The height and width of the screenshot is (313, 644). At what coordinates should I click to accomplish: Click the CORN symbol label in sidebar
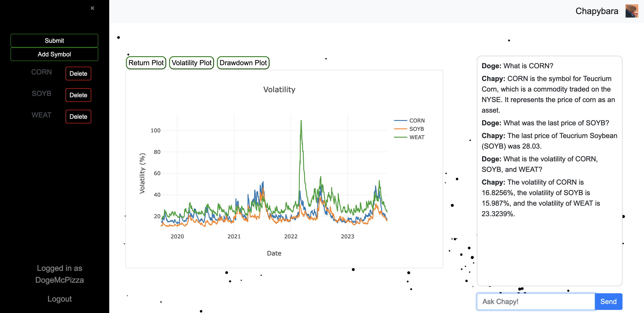click(x=41, y=72)
